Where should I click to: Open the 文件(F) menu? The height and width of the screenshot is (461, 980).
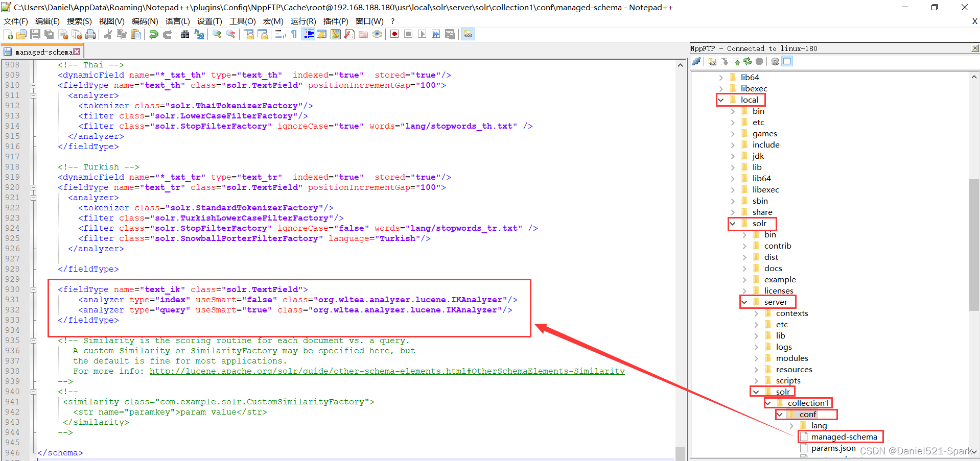(16, 21)
